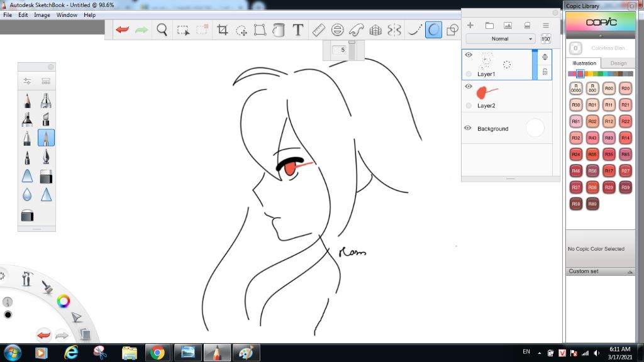Turn on the French Curve tool
This screenshot has width=644, height=362.
356,30
